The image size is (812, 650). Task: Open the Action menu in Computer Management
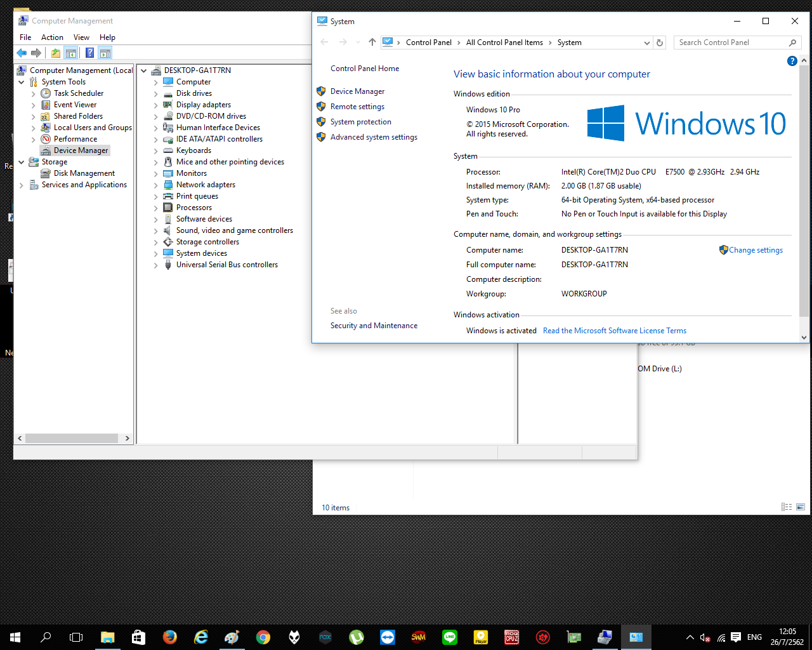point(52,37)
